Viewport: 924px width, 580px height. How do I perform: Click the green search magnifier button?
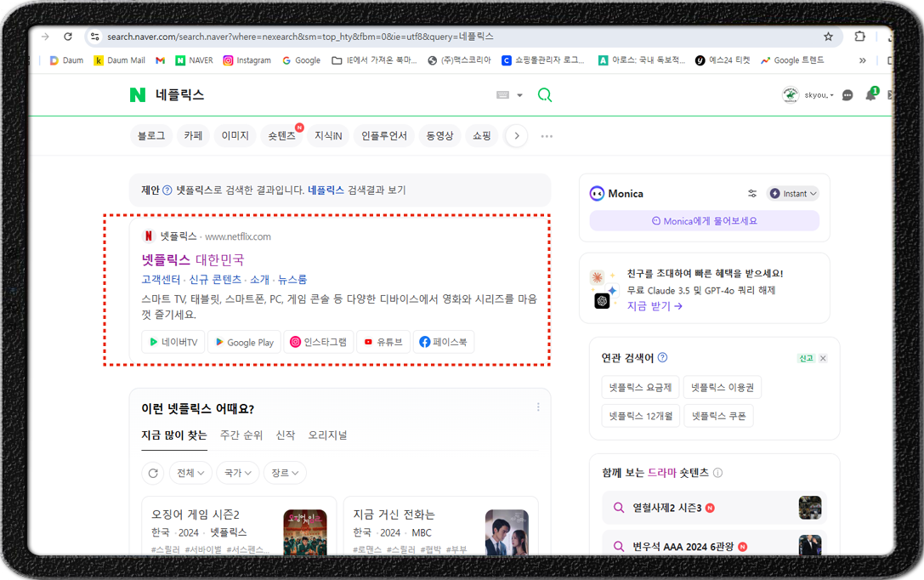click(545, 95)
